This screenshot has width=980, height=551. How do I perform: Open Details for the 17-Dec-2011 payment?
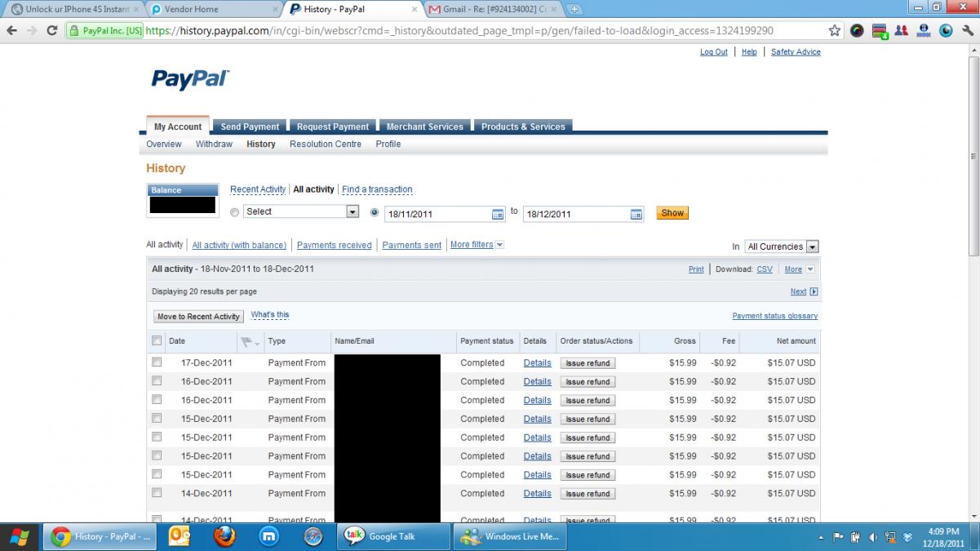[x=537, y=362]
